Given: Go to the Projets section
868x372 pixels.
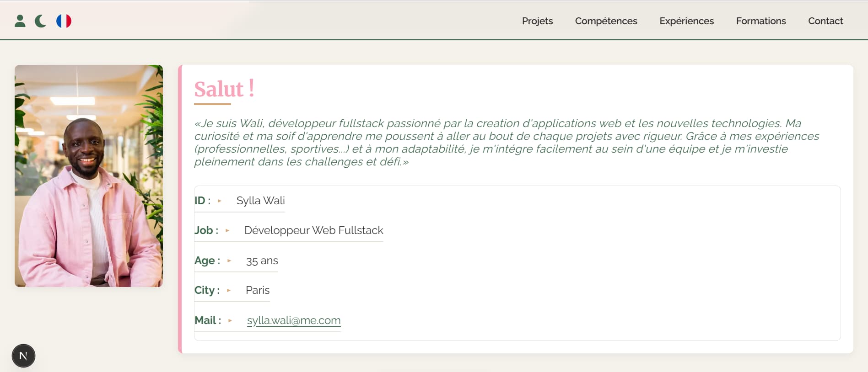Looking at the screenshot, I should coord(537,21).
